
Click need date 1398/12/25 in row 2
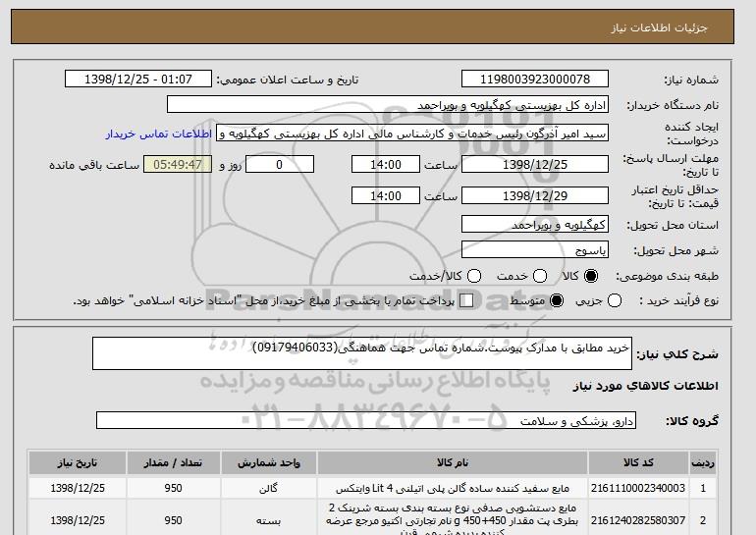tap(78, 520)
